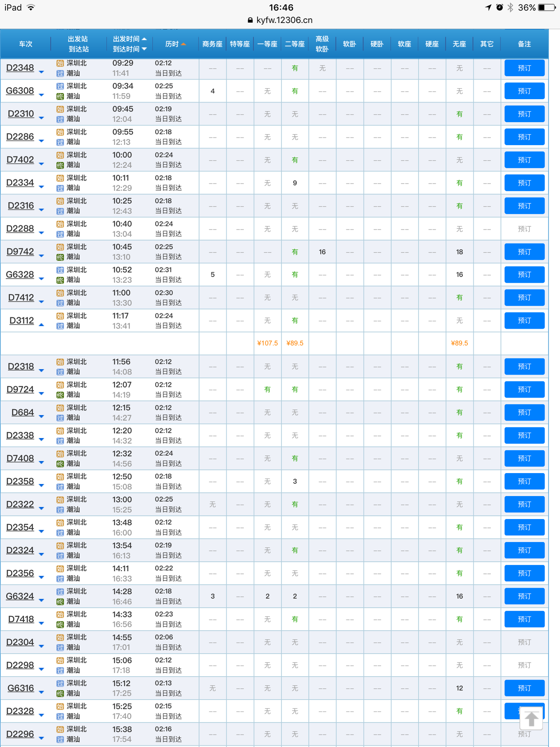Expand the price details for D2318
The image size is (560, 747).
(42, 371)
